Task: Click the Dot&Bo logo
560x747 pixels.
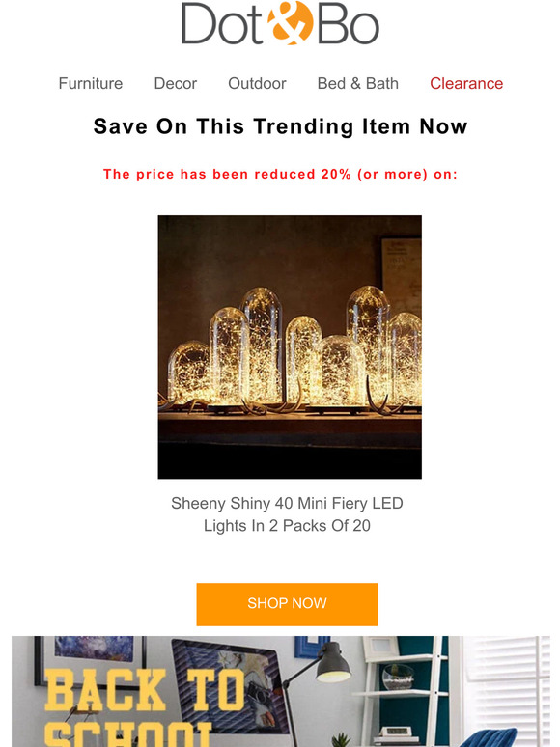Action: (x=280, y=23)
